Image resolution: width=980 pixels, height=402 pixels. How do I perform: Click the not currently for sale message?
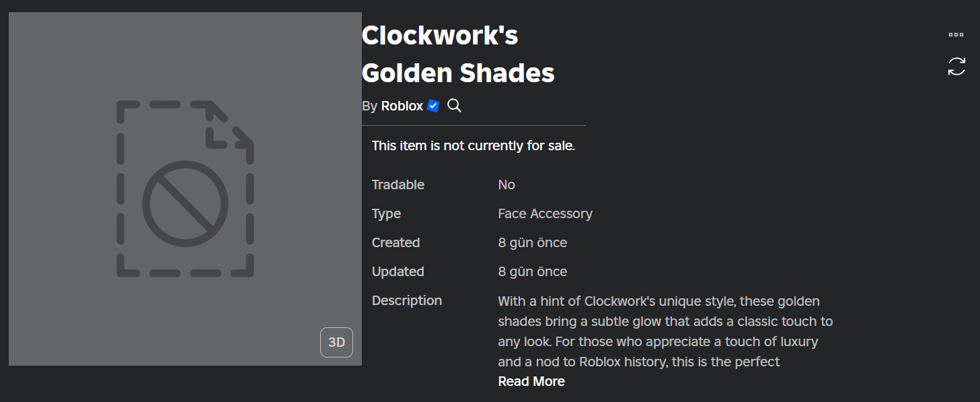[x=474, y=145]
